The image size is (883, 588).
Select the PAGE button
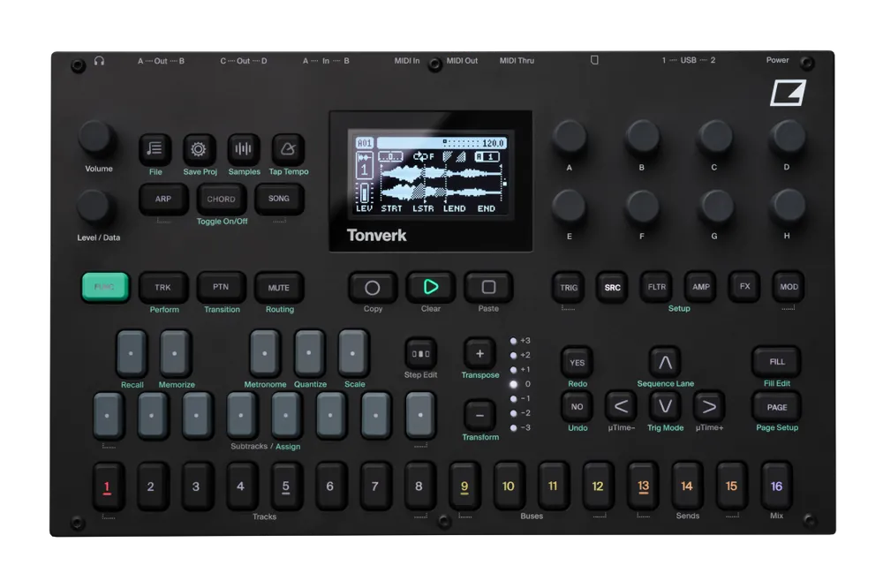tap(776, 407)
